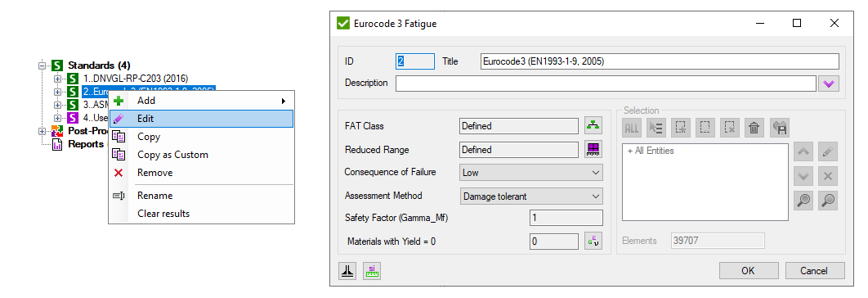Select Clear results in context menu

[202, 214]
